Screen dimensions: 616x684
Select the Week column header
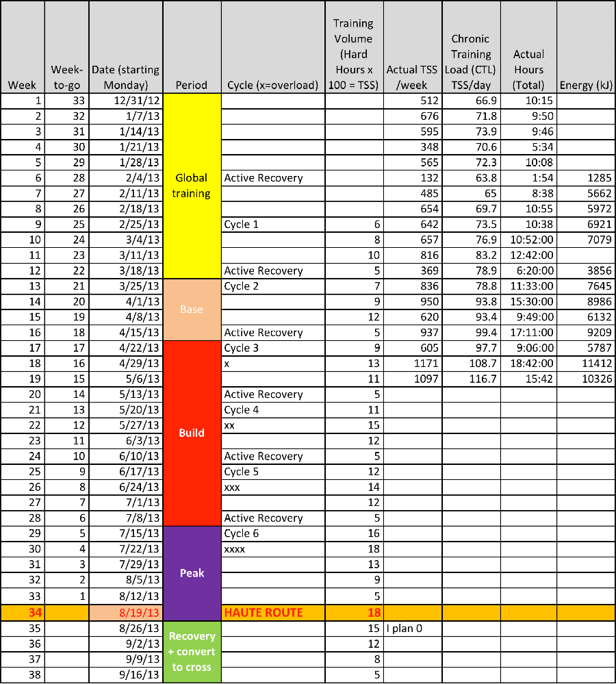coord(22,85)
